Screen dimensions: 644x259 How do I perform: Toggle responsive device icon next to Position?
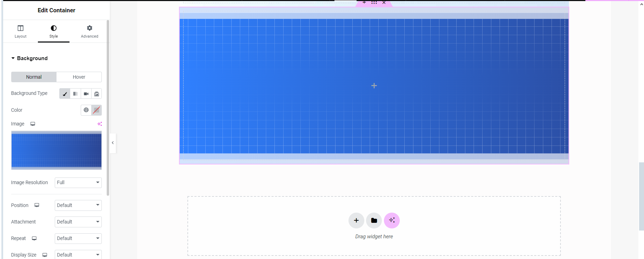pos(37,205)
